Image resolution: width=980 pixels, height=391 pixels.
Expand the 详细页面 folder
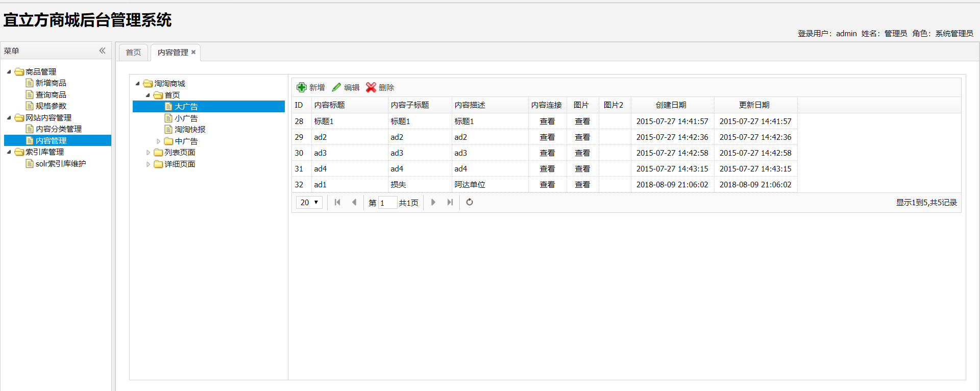(148, 164)
